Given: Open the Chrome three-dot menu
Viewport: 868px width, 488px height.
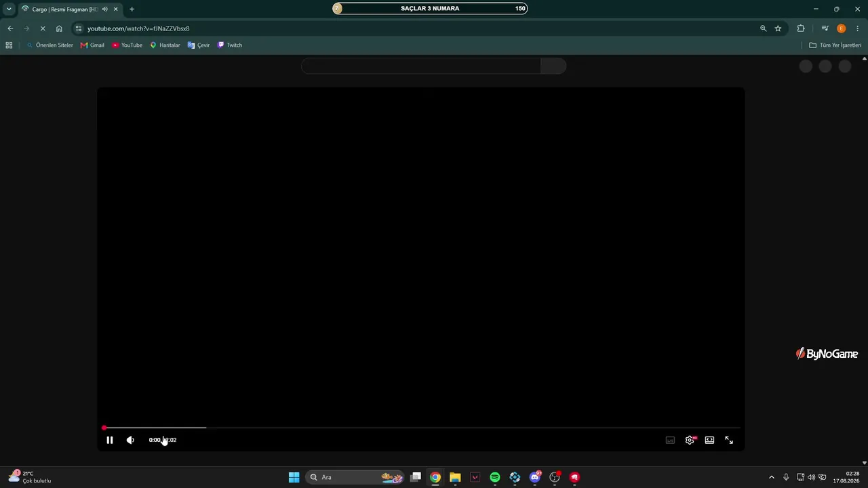Looking at the screenshot, I should (858, 28).
